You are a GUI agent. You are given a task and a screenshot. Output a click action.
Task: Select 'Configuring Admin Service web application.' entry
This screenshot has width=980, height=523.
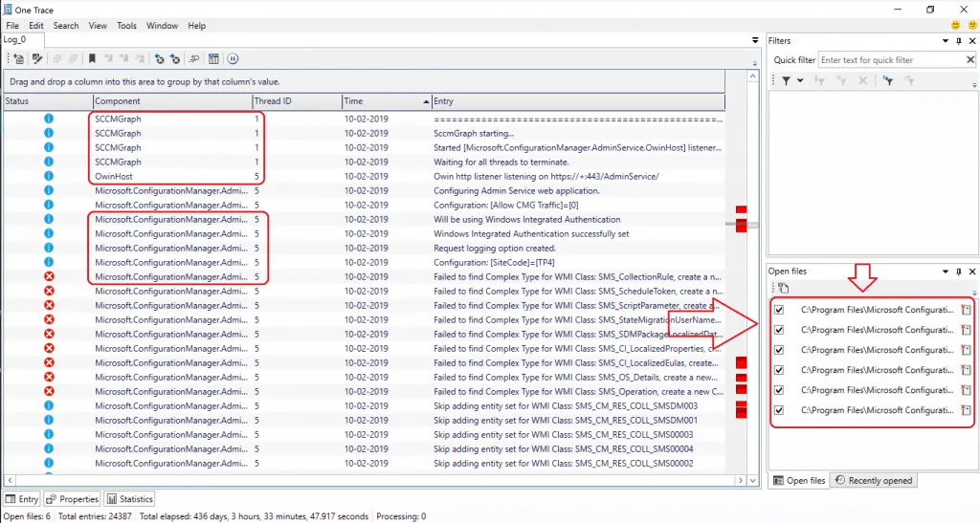516,190
